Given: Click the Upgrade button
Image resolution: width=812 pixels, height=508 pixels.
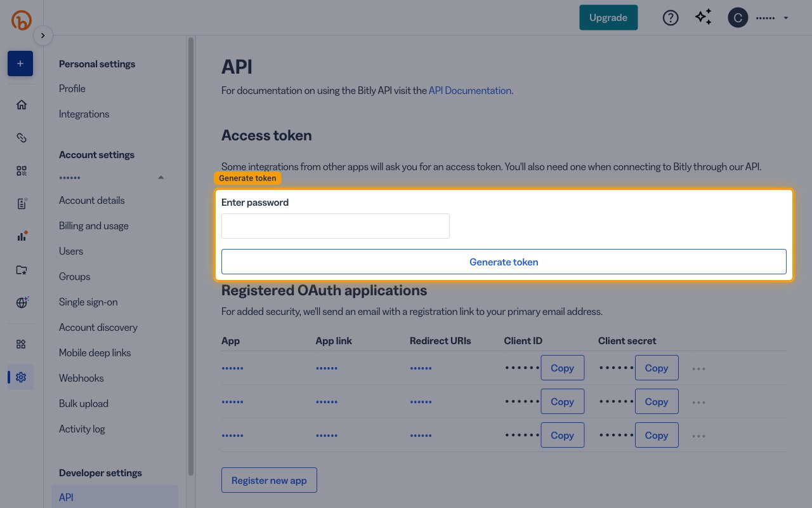Looking at the screenshot, I should (608, 18).
